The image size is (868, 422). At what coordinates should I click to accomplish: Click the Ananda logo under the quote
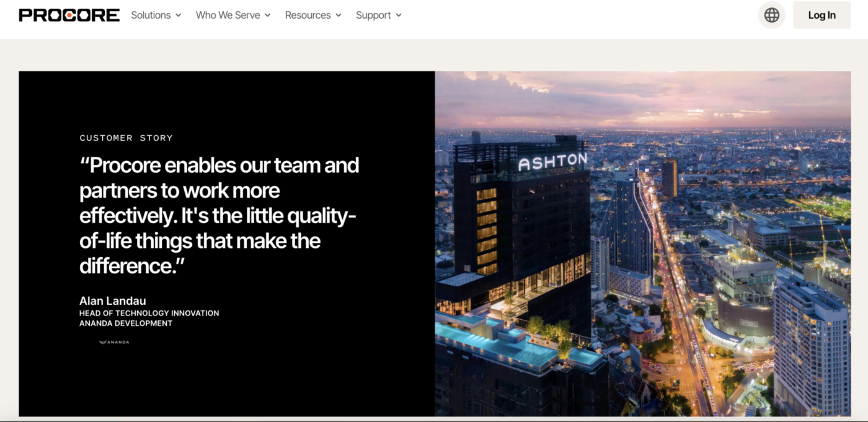[114, 342]
